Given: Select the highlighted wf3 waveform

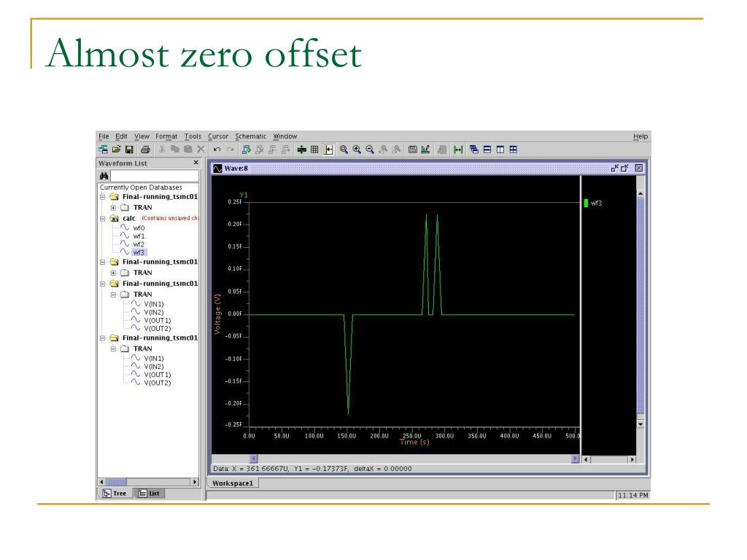Looking at the screenshot, I should [139, 252].
